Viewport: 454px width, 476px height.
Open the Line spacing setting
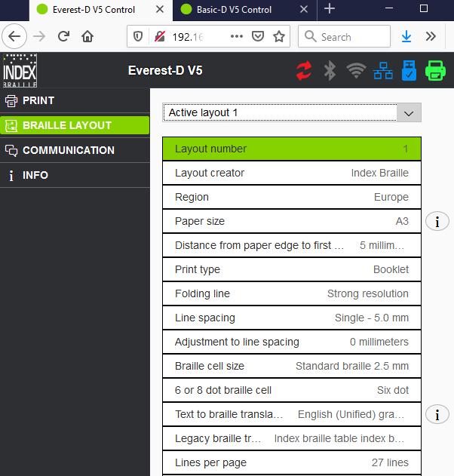[292, 318]
